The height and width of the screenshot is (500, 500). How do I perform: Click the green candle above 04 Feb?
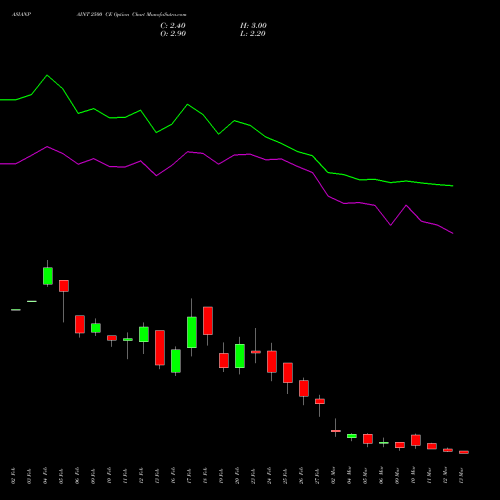(x=48, y=276)
